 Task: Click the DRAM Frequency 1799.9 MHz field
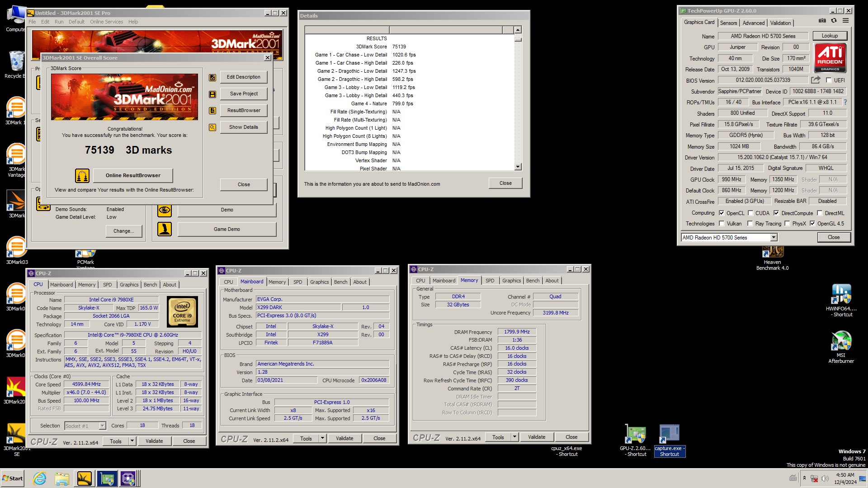pos(517,332)
